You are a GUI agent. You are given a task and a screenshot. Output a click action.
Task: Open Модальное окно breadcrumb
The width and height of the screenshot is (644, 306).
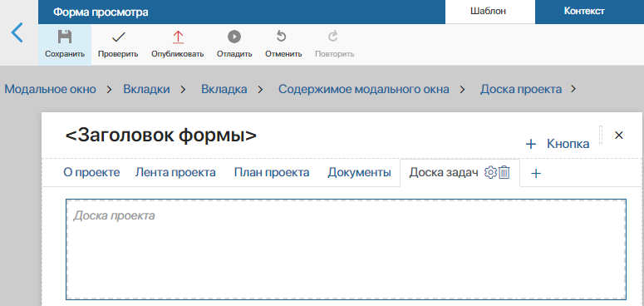(50, 89)
